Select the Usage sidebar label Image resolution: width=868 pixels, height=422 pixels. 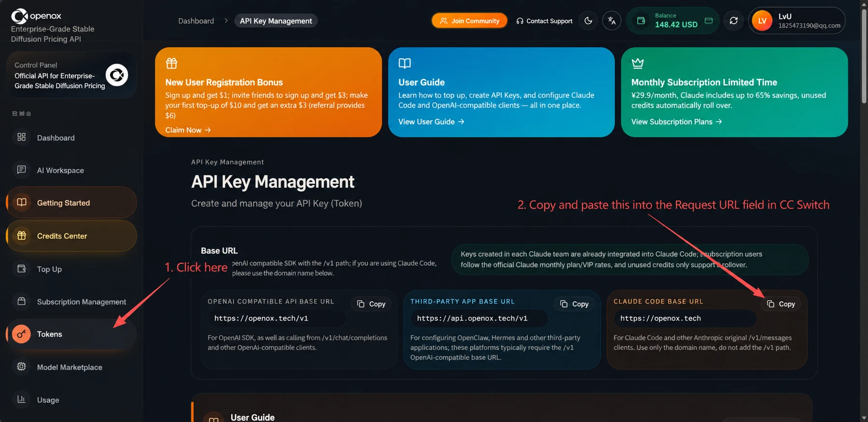pos(48,400)
